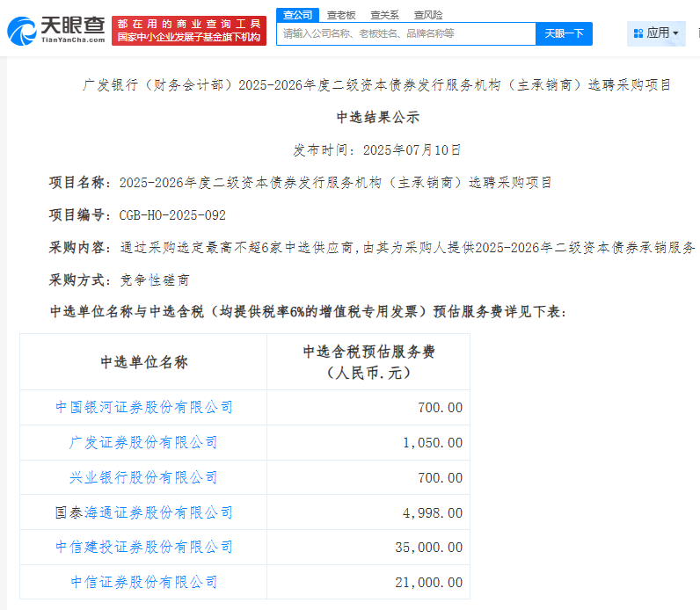Click the 兴业银行股份有限公司 link
Screen dimensions: 700x610
click(x=144, y=477)
